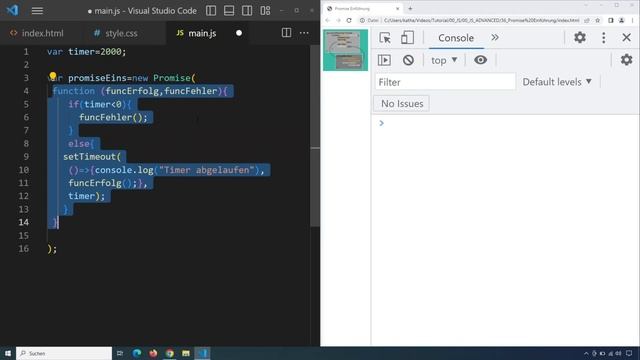Viewport: 640px width, 360px height.
Task: Click 'funcFehler();' on line 6
Action: 113,117
